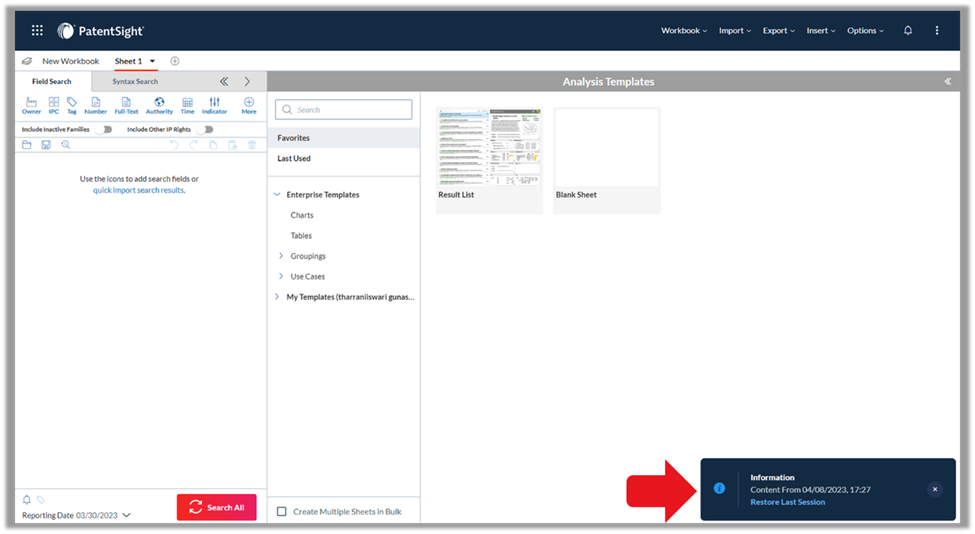Delete search fields with trash icon
The width and height of the screenshot is (975, 534).
pos(252,145)
